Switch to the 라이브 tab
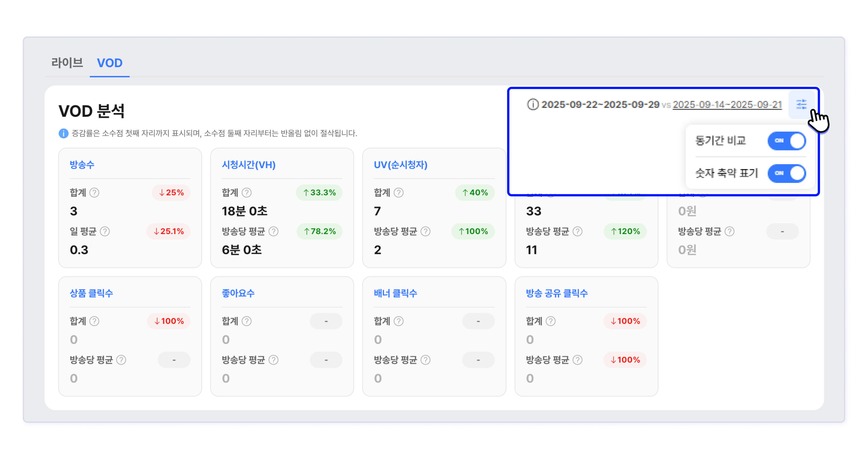Image resolution: width=868 pixels, height=459 pixels. pos(67,63)
